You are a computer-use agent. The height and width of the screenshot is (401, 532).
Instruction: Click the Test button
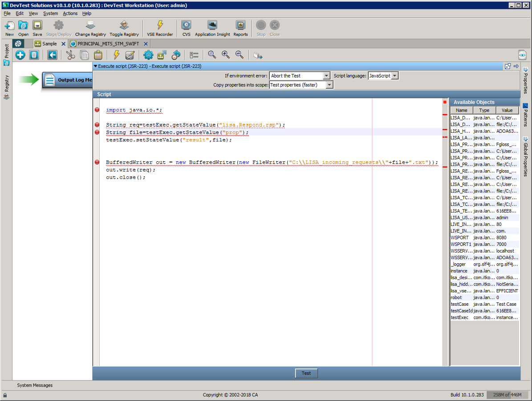(x=306, y=373)
